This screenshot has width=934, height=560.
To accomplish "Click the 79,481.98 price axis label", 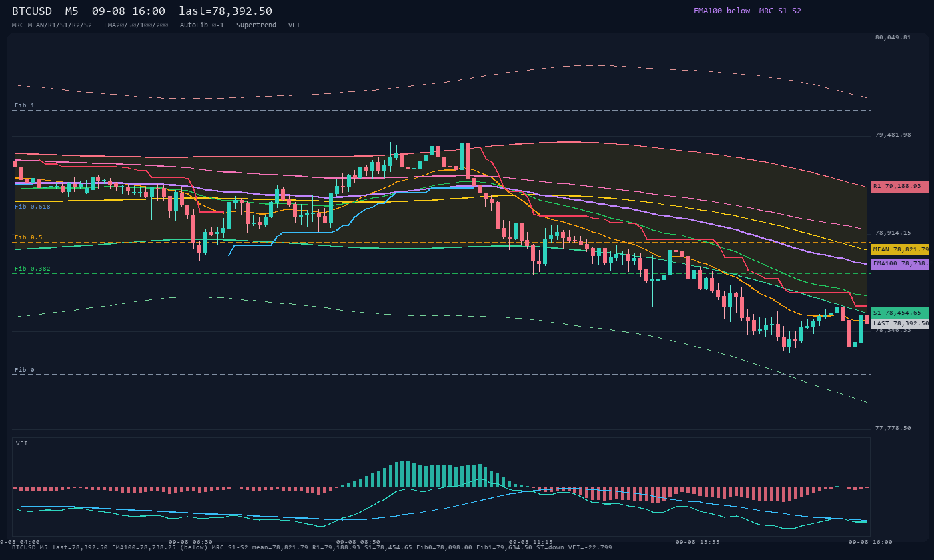I will [893, 135].
